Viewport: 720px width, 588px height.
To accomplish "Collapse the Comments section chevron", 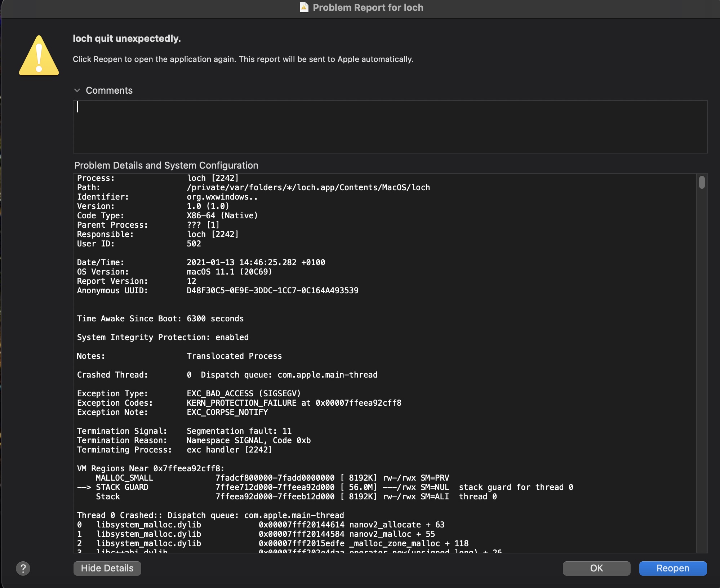I will [77, 90].
